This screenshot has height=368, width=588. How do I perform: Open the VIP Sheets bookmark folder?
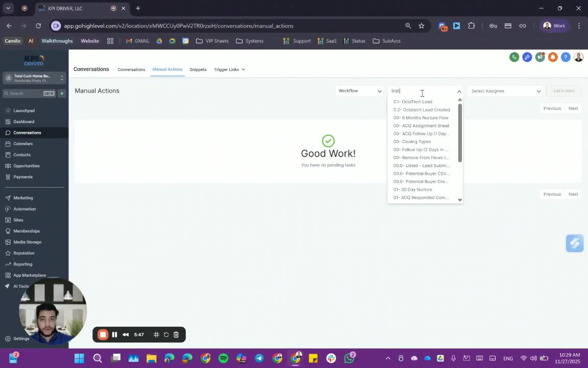[212, 41]
